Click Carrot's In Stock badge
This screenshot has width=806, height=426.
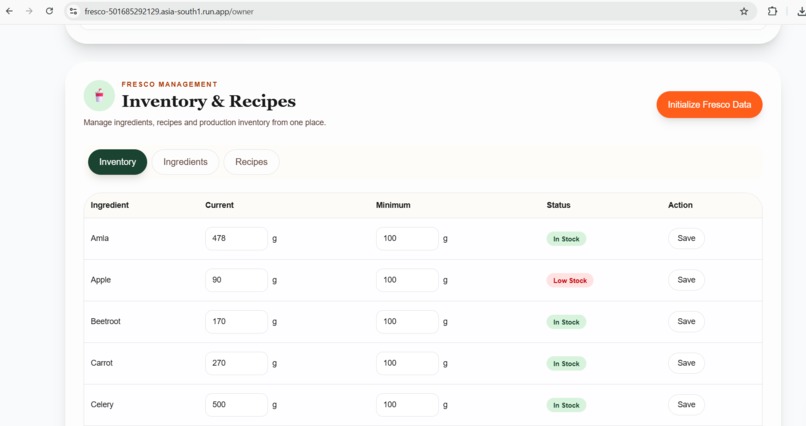[x=566, y=364]
